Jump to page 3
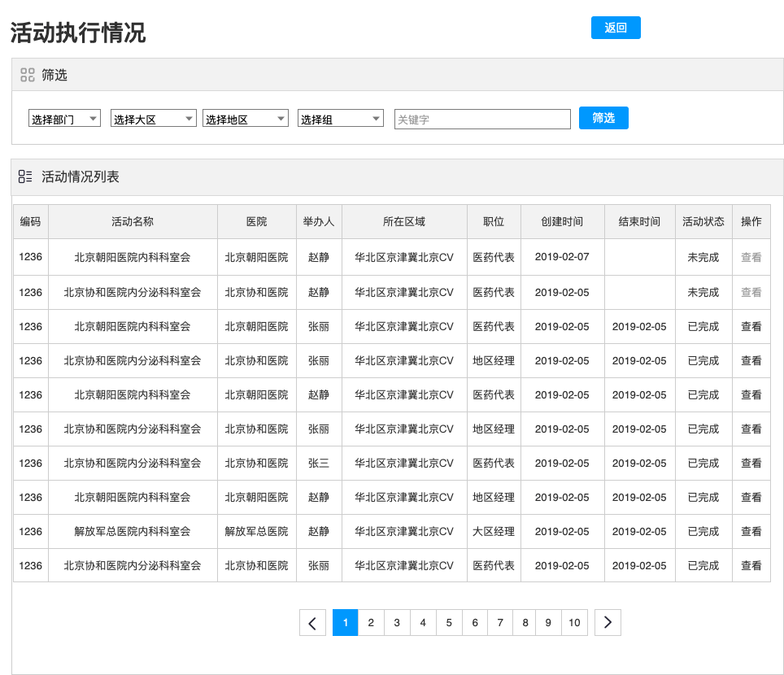The height and width of the screenshot is (675, 784). coord(397,622)
